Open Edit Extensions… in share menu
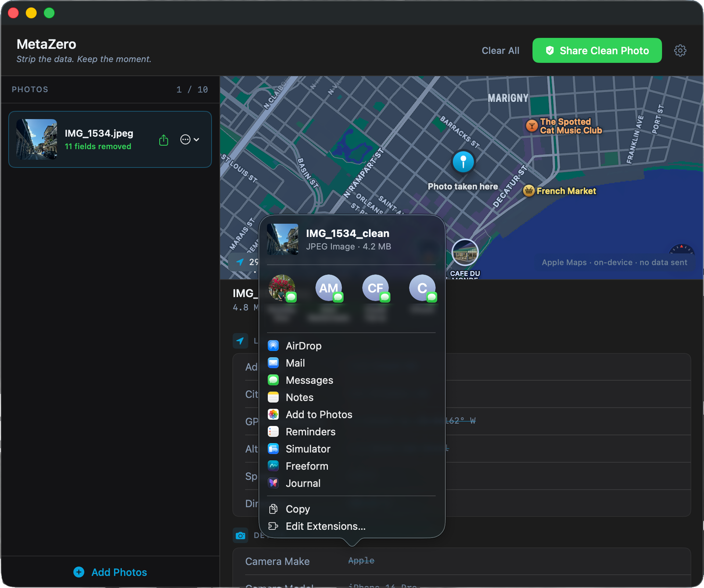This screenshot has height=588, width=704. click(351, 526)
